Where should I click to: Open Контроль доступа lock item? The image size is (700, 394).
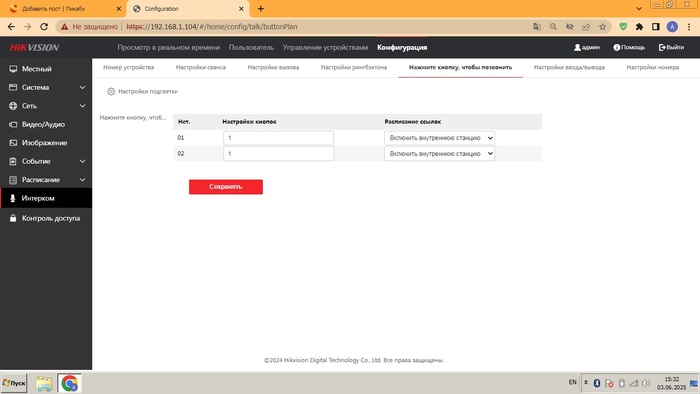(x=46, y=218)
